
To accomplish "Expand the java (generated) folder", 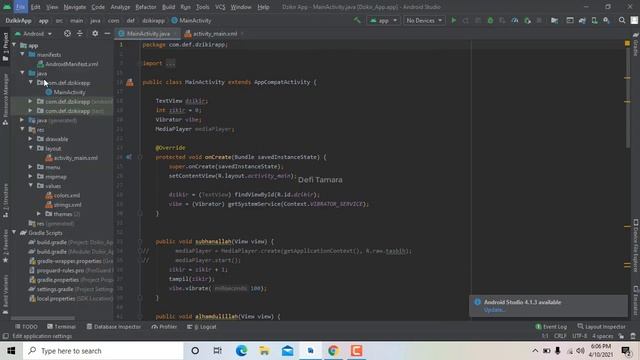I will [22, 120].
